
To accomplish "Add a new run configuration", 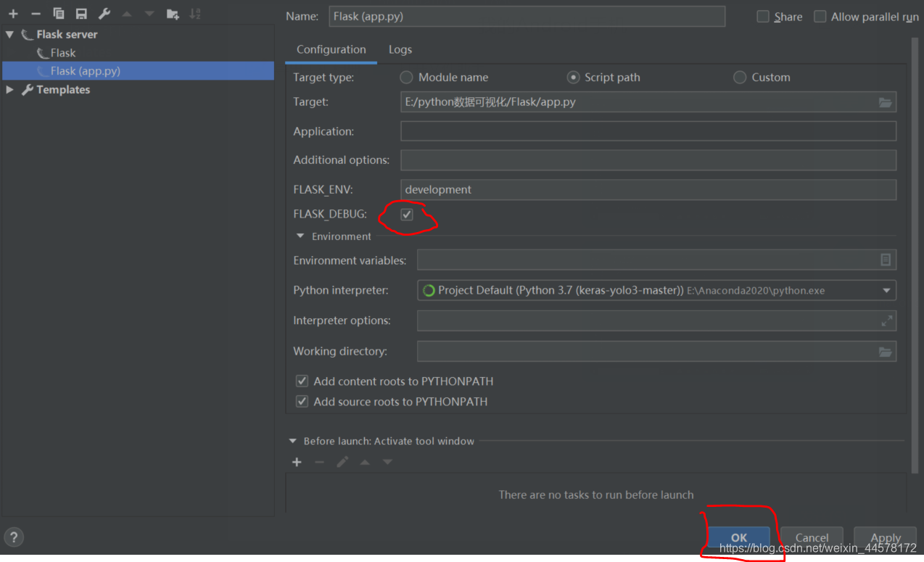I will pos(14,13).
